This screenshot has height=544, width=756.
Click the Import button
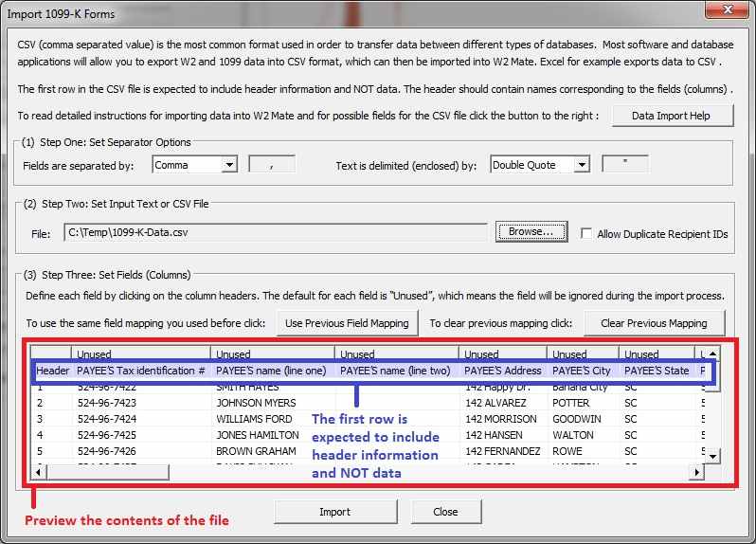tap(335, 512)
